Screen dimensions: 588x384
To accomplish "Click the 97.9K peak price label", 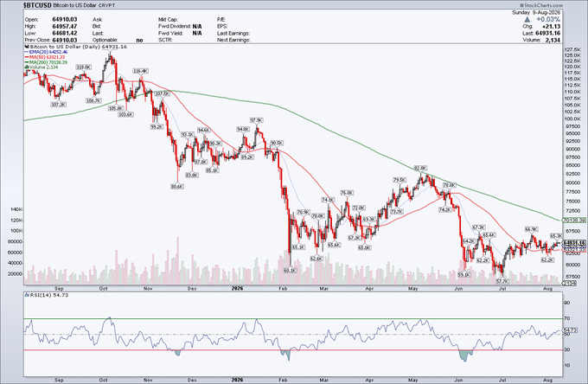I will (257, 120).
